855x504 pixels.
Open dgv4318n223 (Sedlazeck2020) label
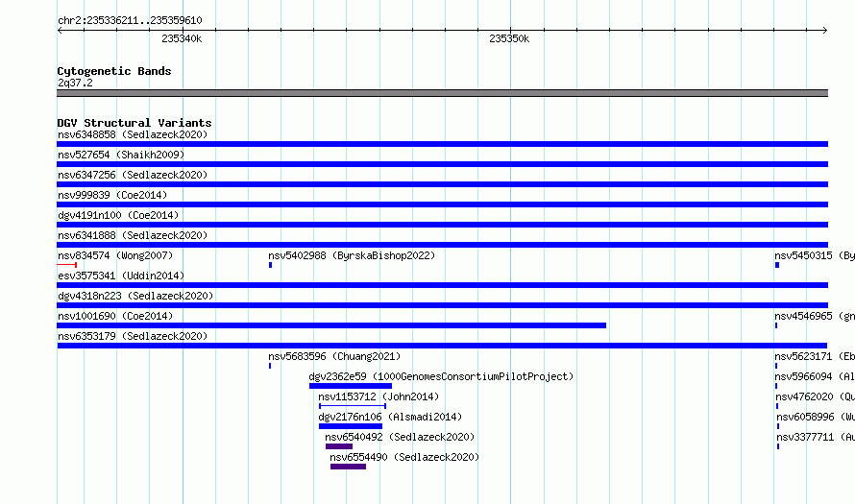pos(135,296)
